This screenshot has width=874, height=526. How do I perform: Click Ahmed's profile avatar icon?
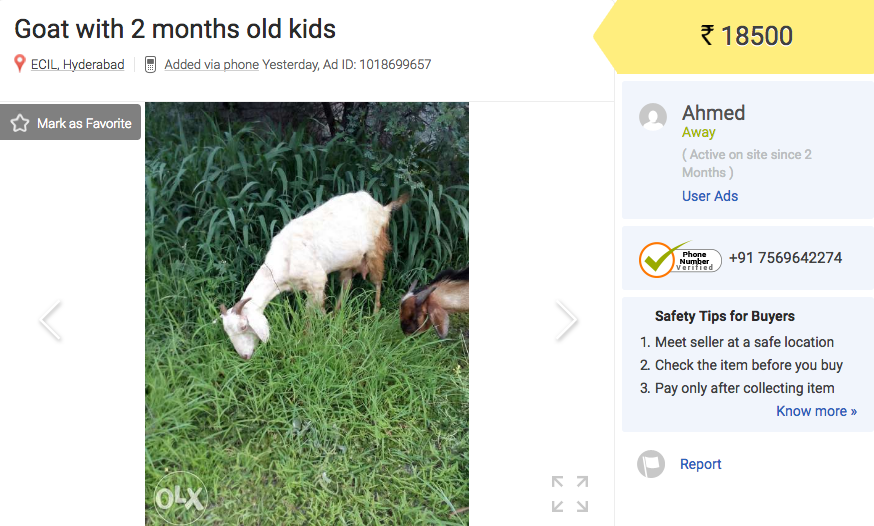point(653,116)
